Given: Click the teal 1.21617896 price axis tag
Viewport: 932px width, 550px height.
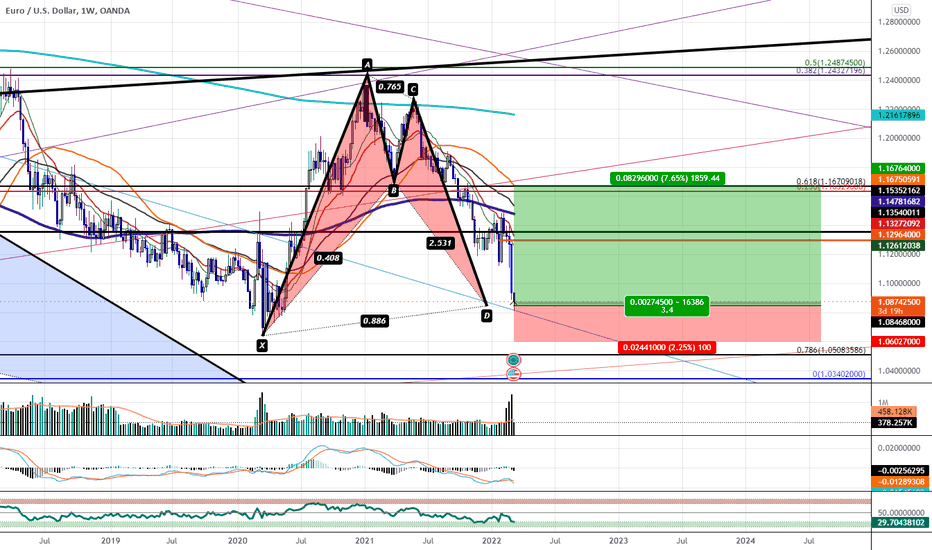Looking at the screenshot, I should coord(899,115).
